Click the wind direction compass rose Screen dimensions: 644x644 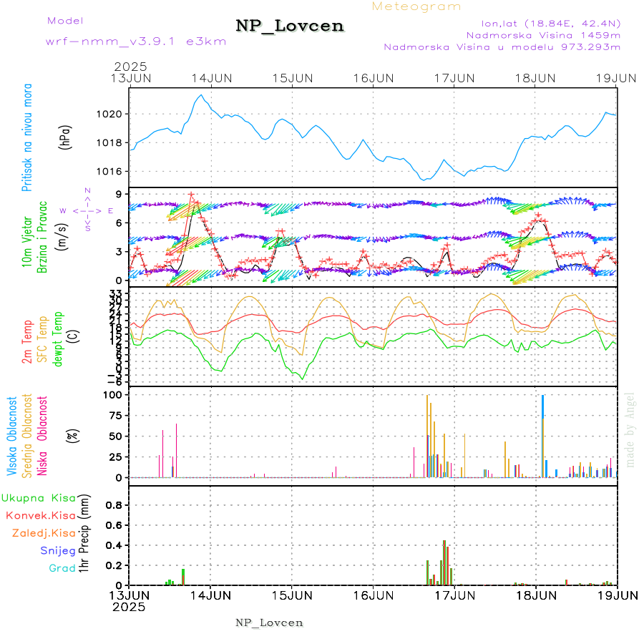click(x=87, y=210)
